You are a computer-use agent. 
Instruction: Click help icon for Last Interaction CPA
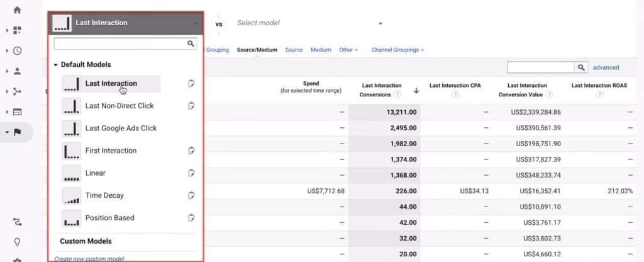tap(455, 95)
